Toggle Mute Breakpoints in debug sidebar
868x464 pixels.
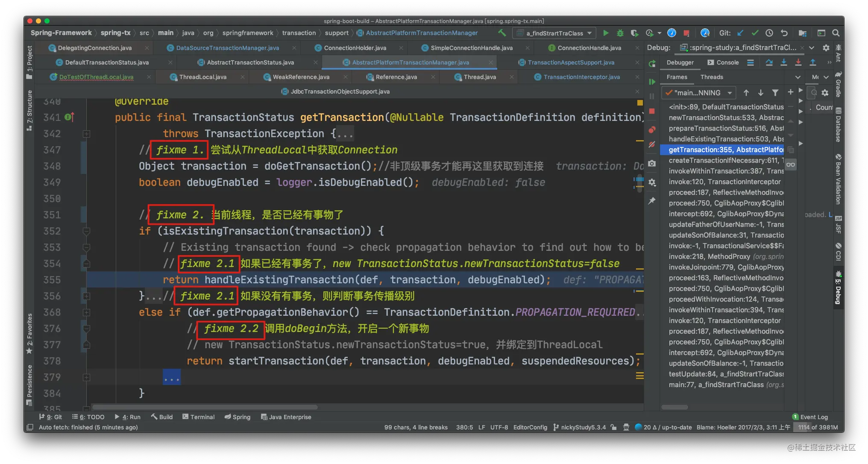(652, 145)
